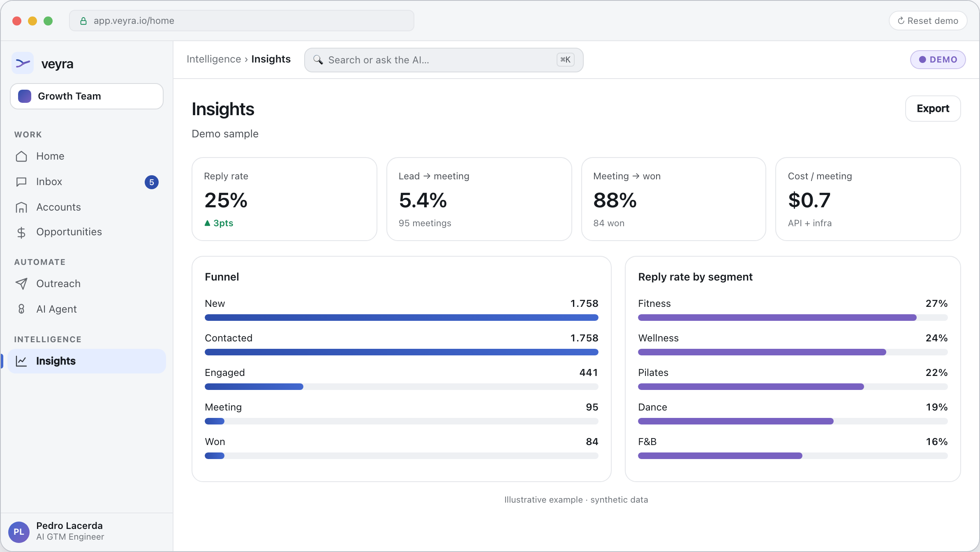Click Intelligence breadcrumb link
The width and height of the screenshot is (980, 552).
pyautogui.click(x=214, y=59)
